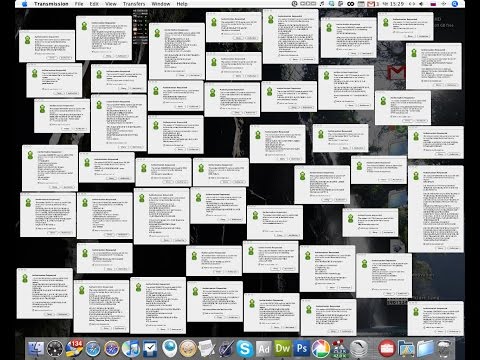Open the Trash in the dock
The height and width of the screenshot is (360, 480).
[x=444, y=349]
